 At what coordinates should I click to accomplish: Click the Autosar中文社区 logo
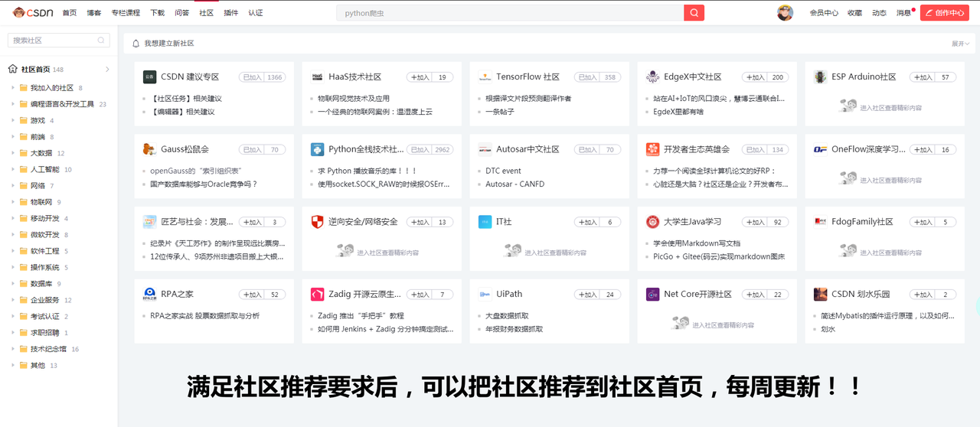point(485,149)
